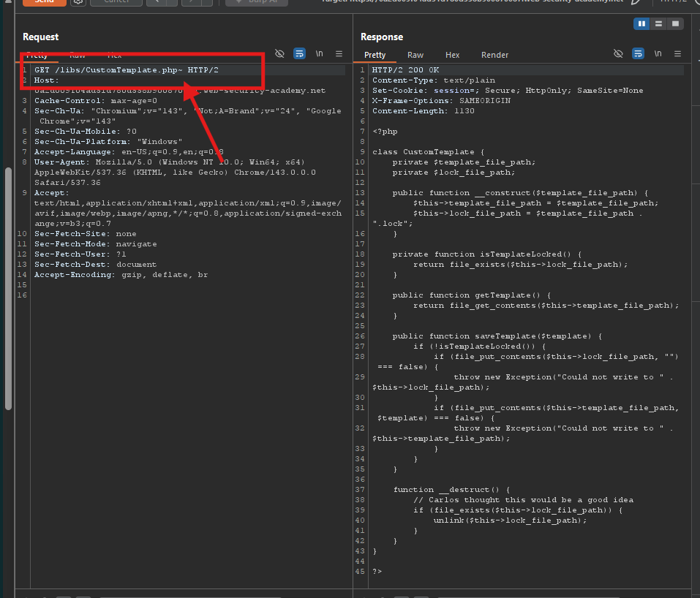Click the Host header line
700x598 pixels.
[46, 80]
